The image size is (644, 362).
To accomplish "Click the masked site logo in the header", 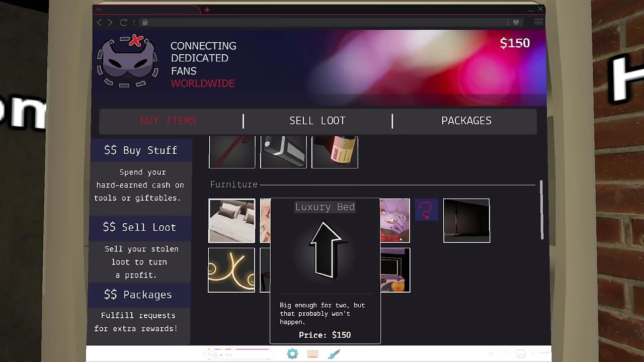I will tap(128, 61).
